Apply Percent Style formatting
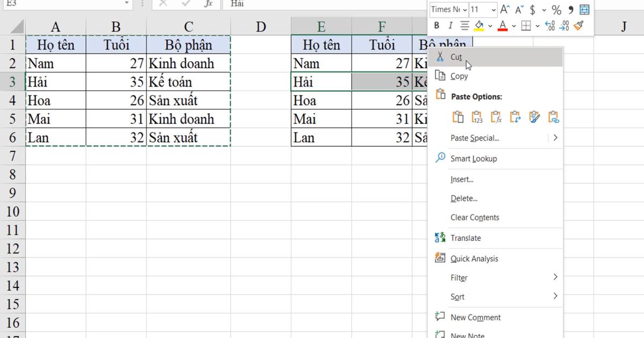Viewport: 644px width, 338px height. 556,10
